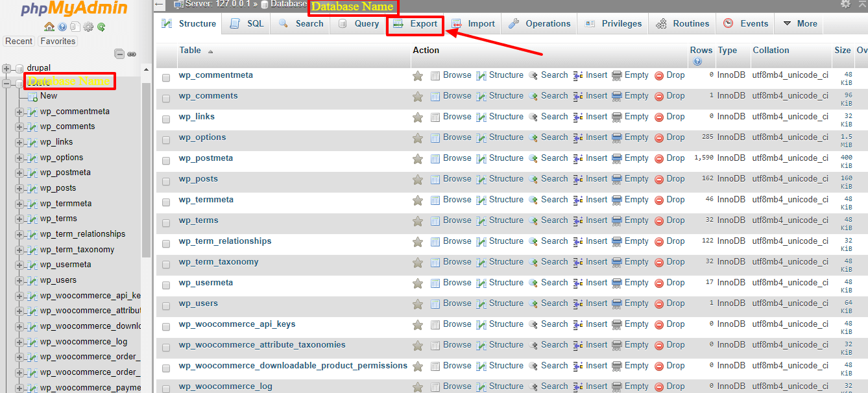Screen dimensions: 868x393
Task: Open the query window pages icon
Action: point(75,27)
